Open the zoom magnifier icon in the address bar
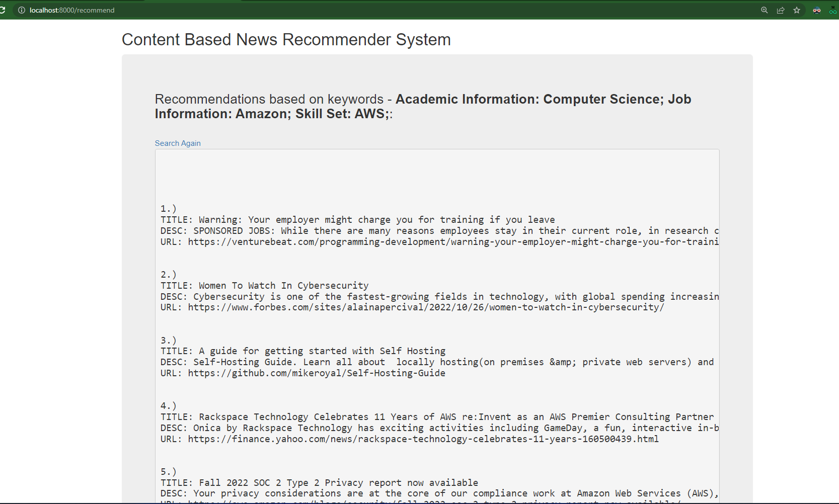 [x=765, y=10]
